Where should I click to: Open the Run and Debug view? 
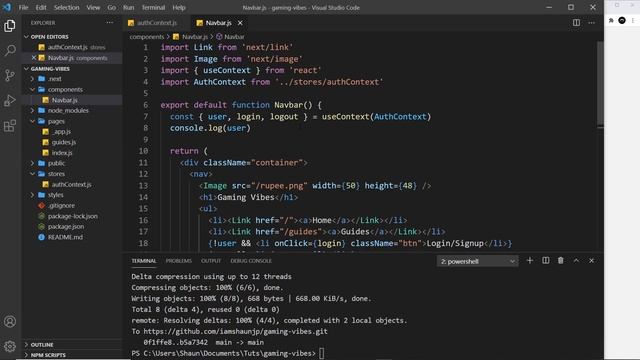point(10,100)
